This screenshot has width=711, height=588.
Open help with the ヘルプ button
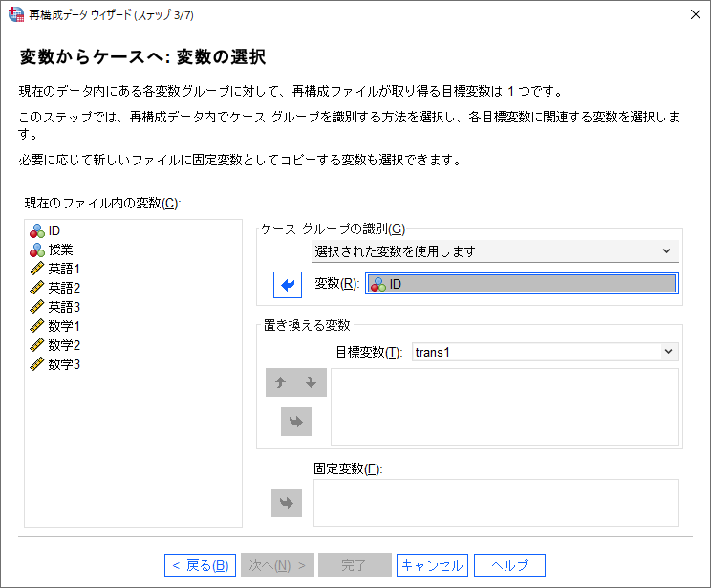[509, 565]
